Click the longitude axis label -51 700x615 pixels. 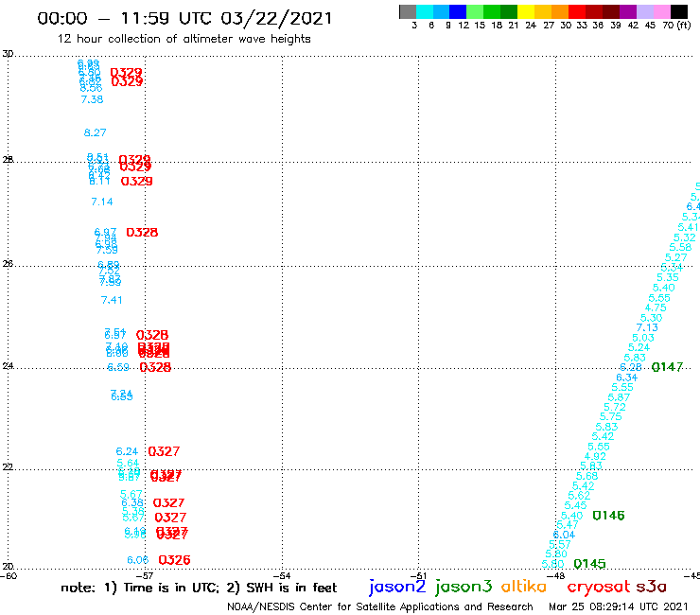point(419,575)
